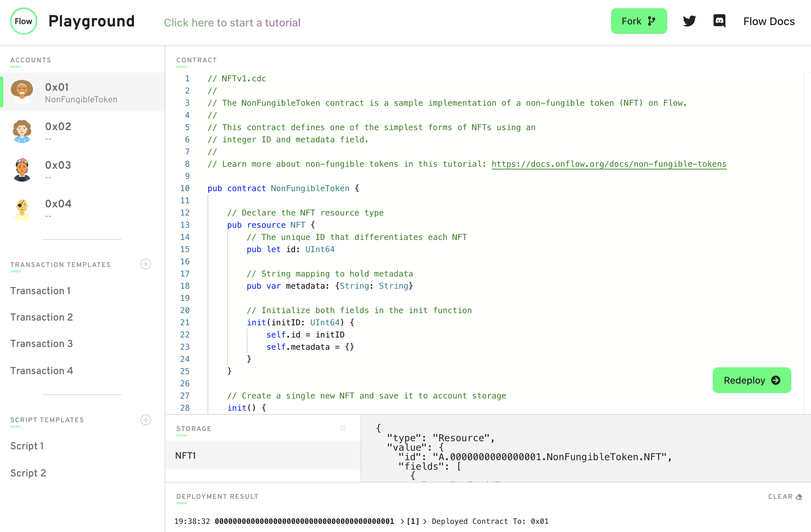The width and height of the screenshot is (811, 532).
Task: Click the storage panel drag handle icon
Action: 343,428
